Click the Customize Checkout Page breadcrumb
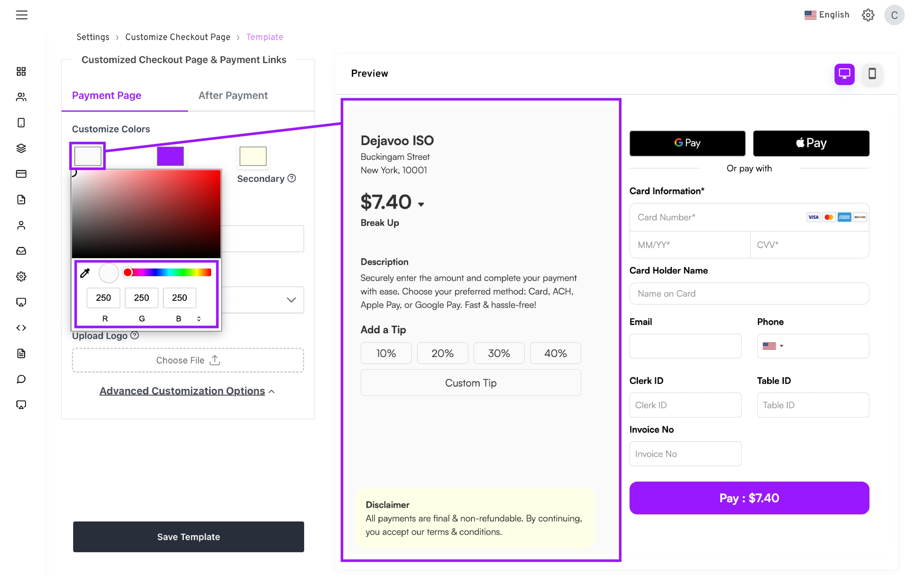924x577 pixels. pyautogui.click(x=178, y=37)
